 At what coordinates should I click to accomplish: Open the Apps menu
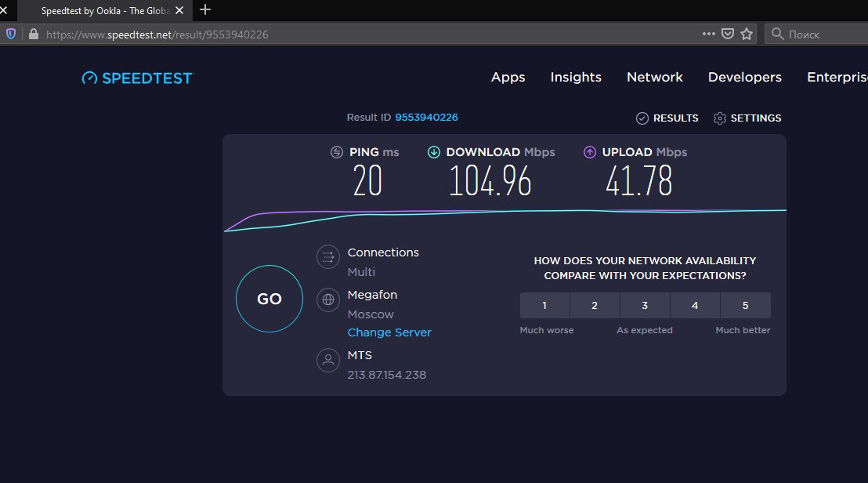point(508,78)
